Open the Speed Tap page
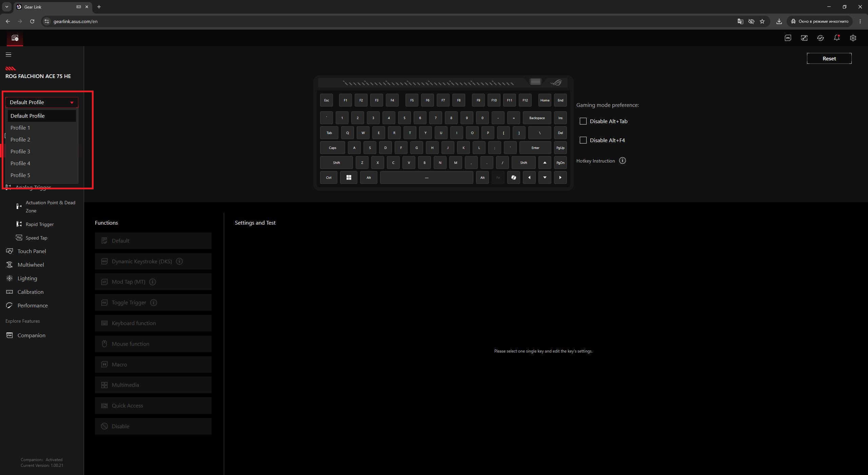Image resolution: width=868 pixels, height=475 pixels. [x=36, y=238]
